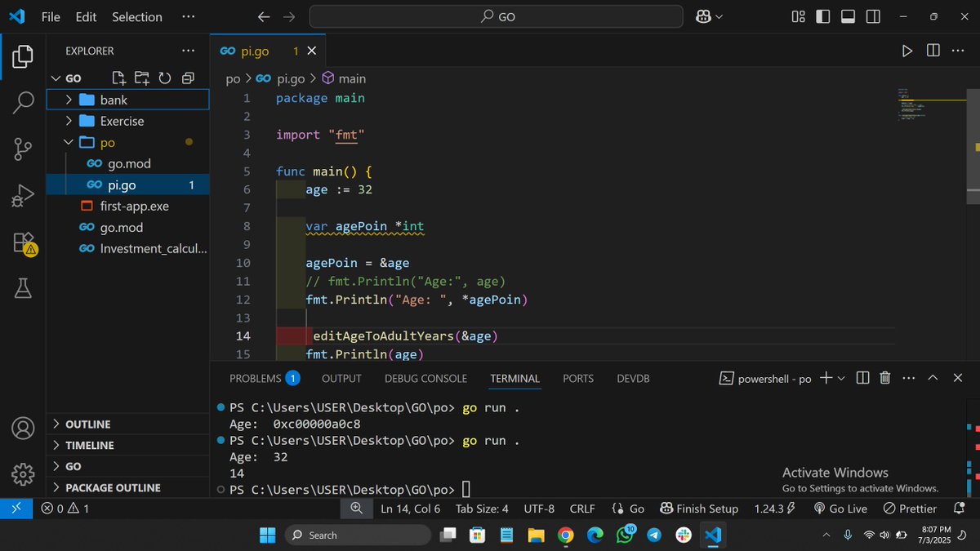Toggle the primary sidebar visibility

822,16
